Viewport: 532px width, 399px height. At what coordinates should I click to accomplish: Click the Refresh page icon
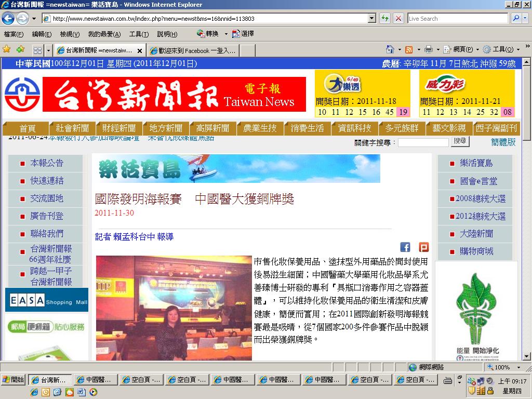click(385, 18)
